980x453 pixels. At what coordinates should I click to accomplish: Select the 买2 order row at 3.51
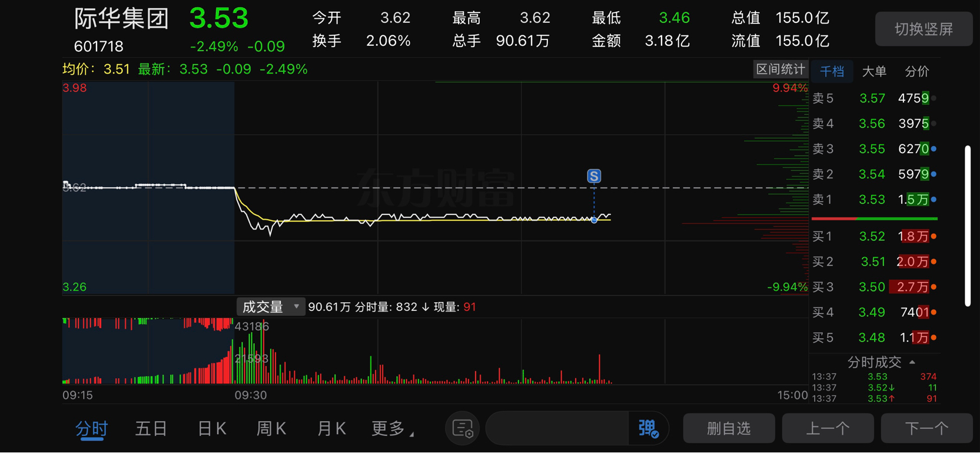[874, 262]
